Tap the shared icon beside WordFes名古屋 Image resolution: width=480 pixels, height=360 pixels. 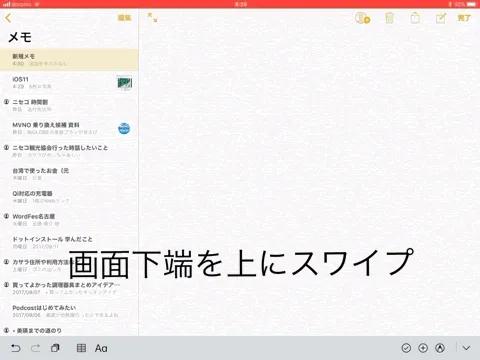click(6, 216)
